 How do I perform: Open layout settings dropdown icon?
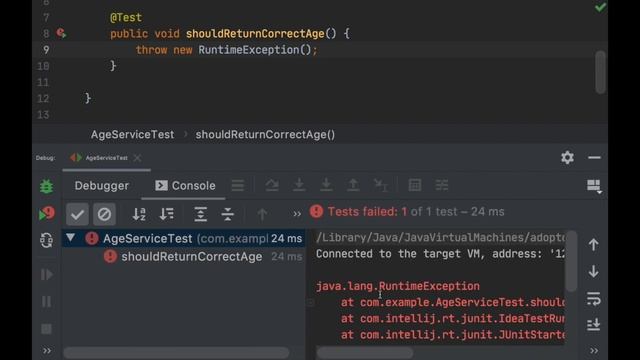[594, 186]
